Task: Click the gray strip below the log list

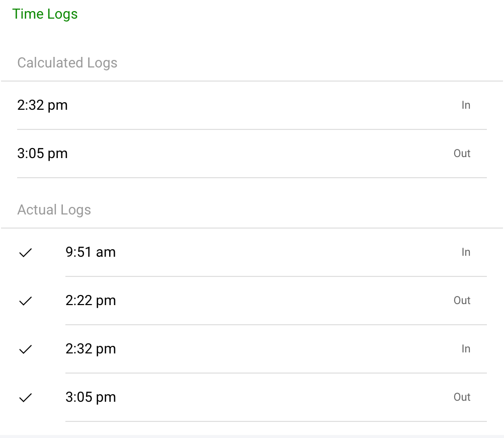Action: click(x=251, y=436)
